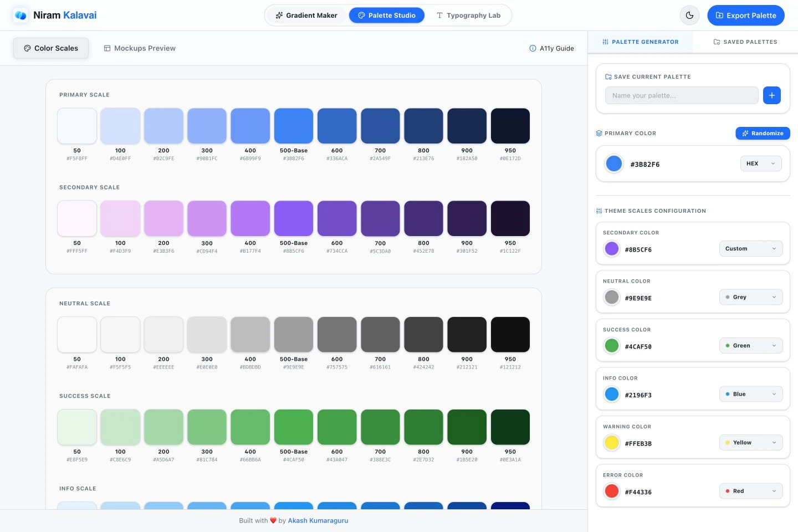Open the Red error color dropdown
798x532 pixels.
(x=751, y=491)
